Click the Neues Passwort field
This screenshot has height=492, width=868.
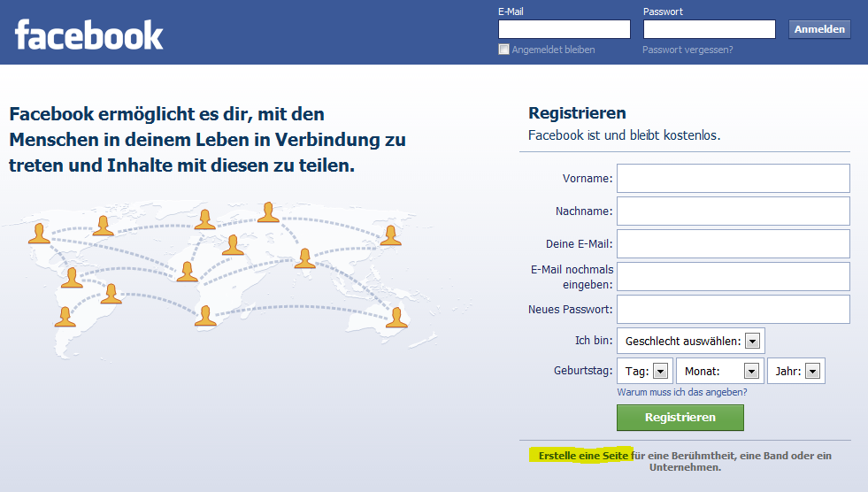(x=733, y=309)
